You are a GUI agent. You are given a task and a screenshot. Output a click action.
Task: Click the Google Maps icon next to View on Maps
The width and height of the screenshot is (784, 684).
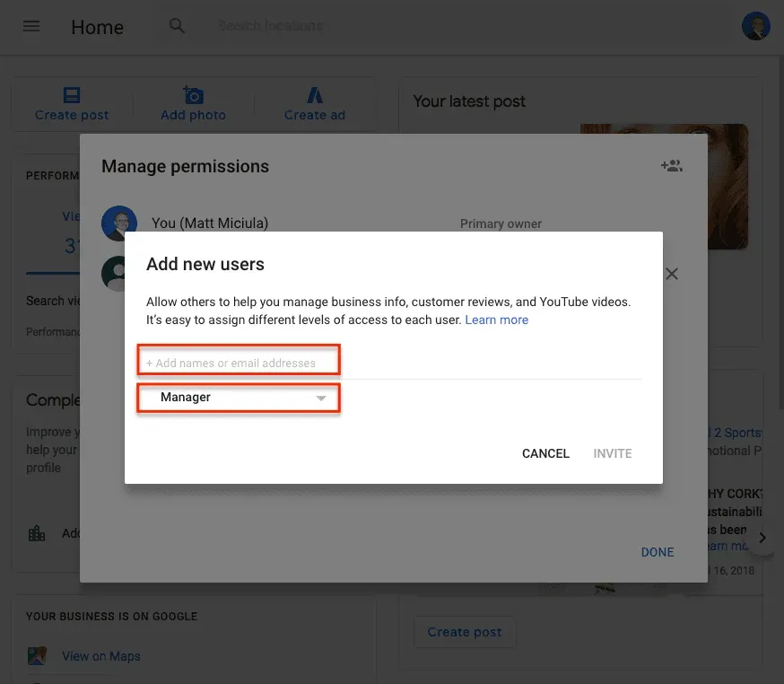click(x=37, y=656)
